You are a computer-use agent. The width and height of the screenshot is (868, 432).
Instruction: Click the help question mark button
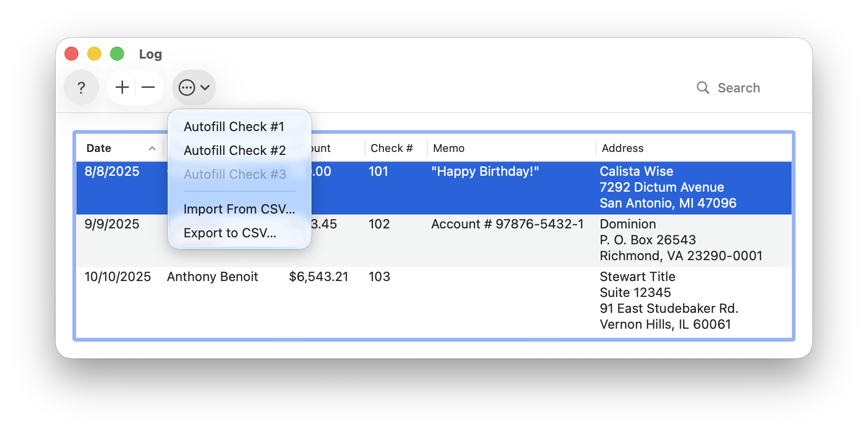click(81, 88)
